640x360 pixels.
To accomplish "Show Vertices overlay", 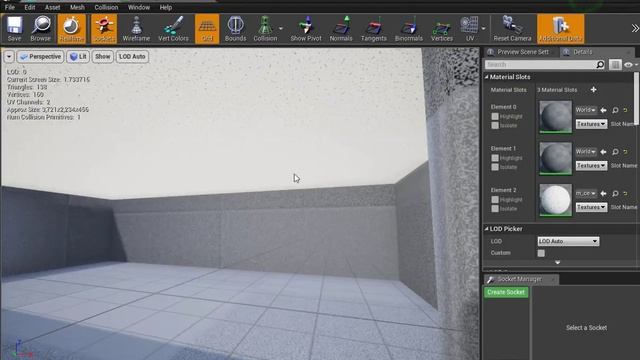I will tap(442, 29).
